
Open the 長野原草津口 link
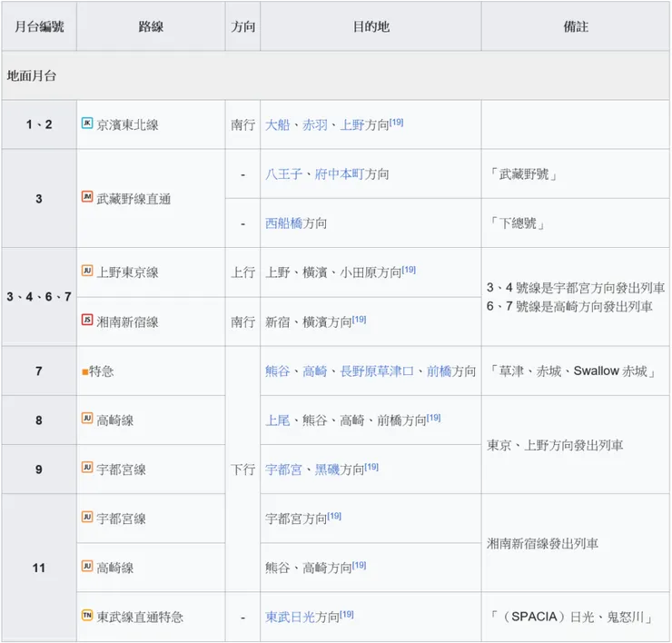(x=377, y=371)
